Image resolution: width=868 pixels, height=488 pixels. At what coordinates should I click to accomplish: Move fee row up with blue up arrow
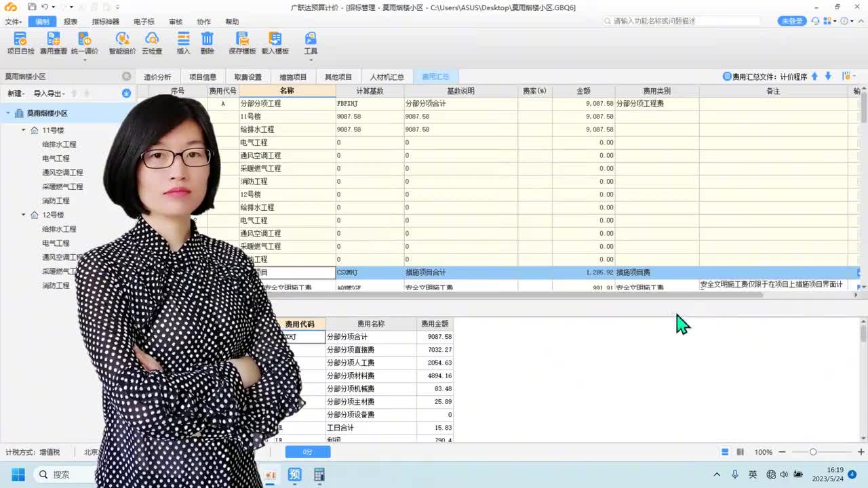click(815, 77)
